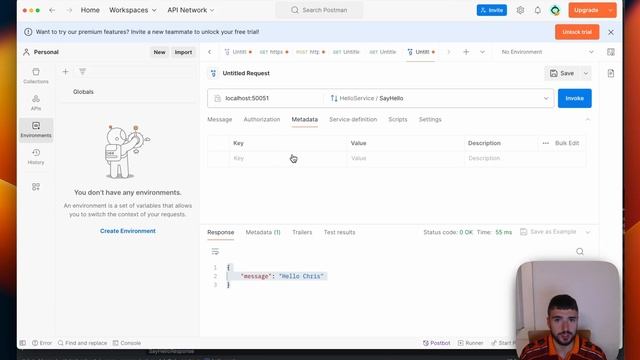Click the blue Invite button
The height and width of the screenshot is (360, 640).
(491, 10)
